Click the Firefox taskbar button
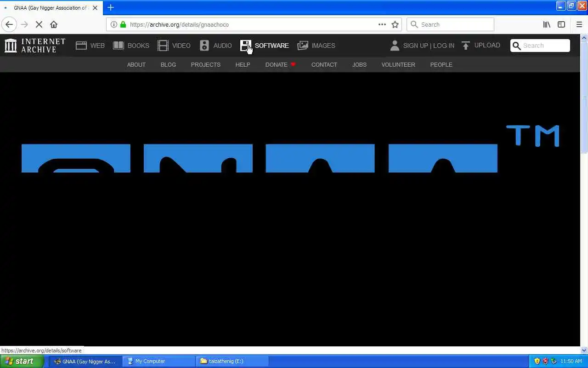This screenshot has width=588, height=368. (x=85, y=361)
